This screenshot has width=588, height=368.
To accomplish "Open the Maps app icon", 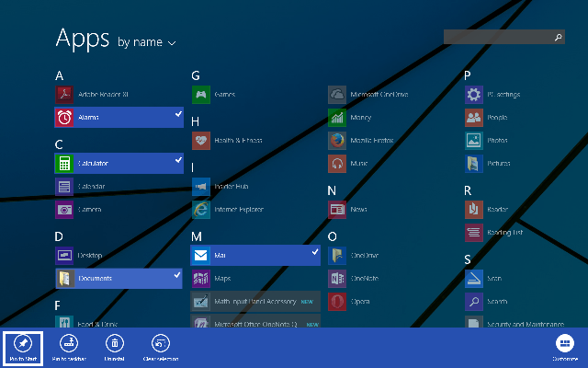I will point(201,278).
